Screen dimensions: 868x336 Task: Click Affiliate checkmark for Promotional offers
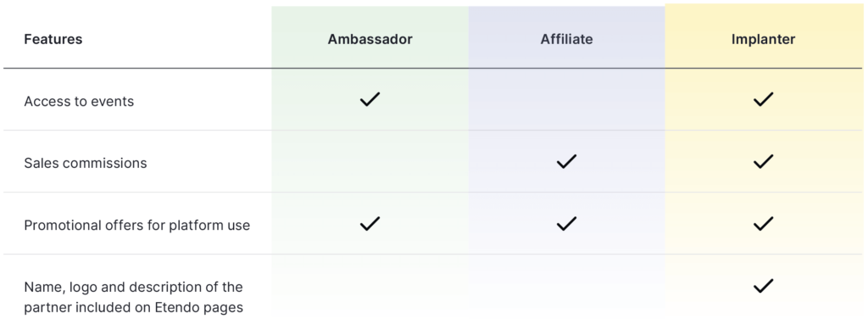566,224
